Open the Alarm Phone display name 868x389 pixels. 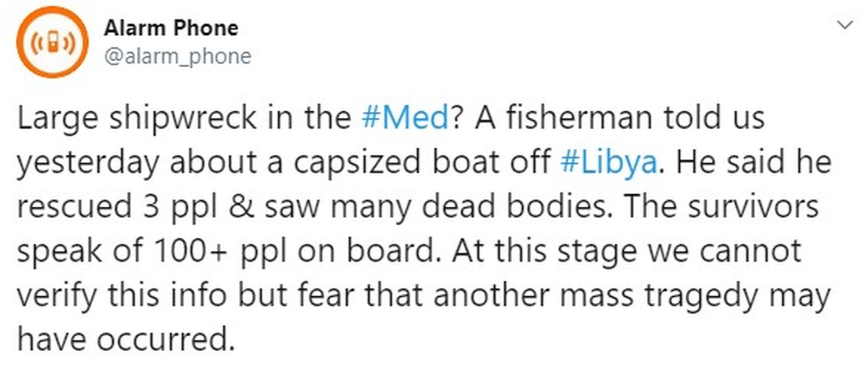point(171,28)
